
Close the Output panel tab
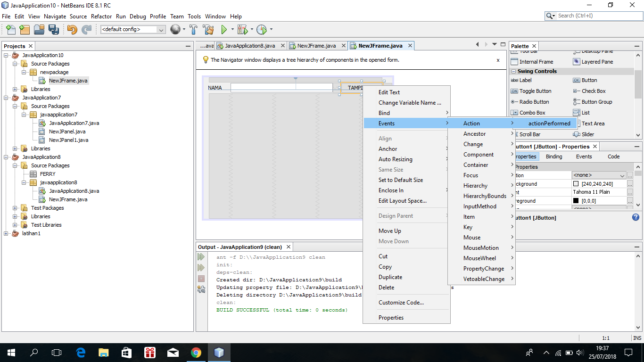(289, 247)
